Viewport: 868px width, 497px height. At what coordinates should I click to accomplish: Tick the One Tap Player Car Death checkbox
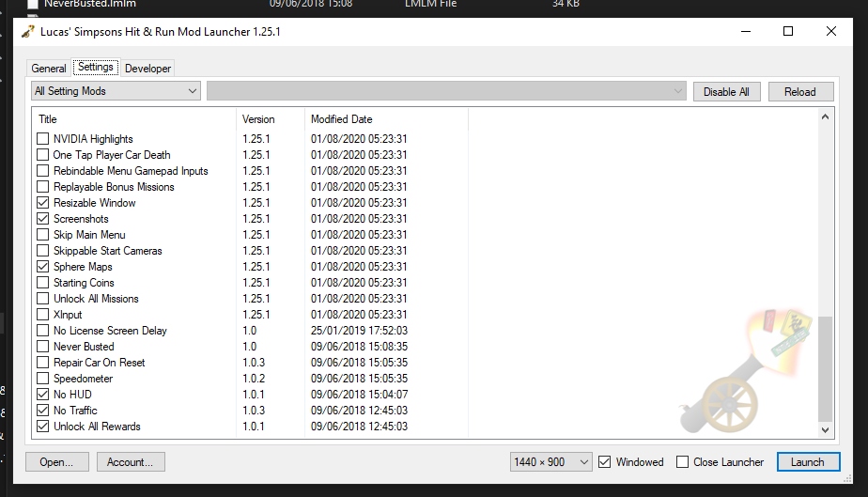coord(42,154)
